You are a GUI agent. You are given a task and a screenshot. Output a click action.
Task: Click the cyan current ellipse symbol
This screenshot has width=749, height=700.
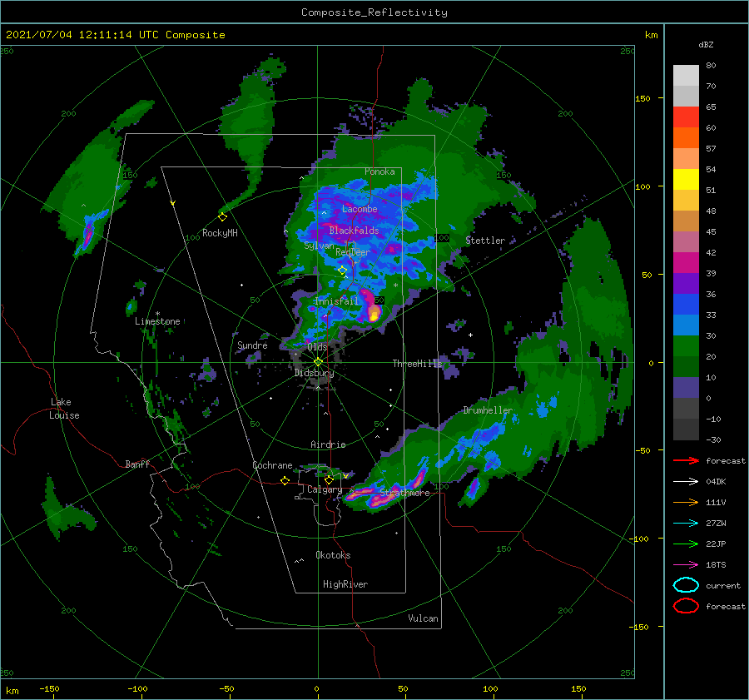(x=686, y=585)
